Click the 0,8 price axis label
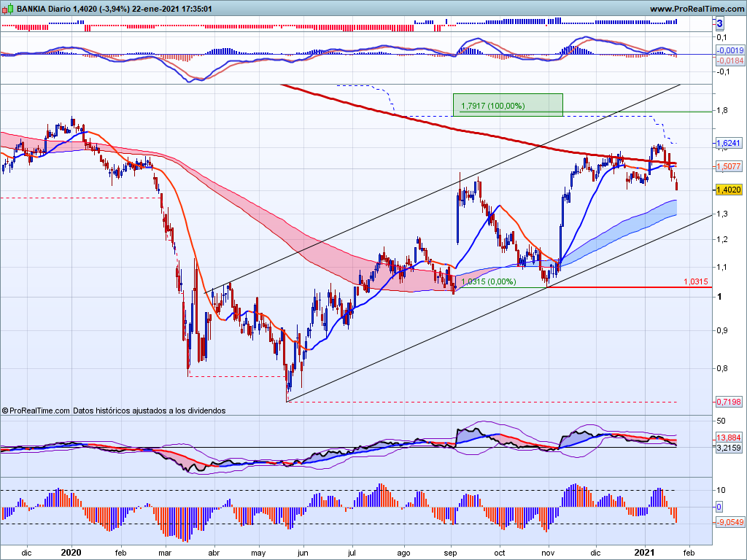747x560 pixels. click(721, 368)
